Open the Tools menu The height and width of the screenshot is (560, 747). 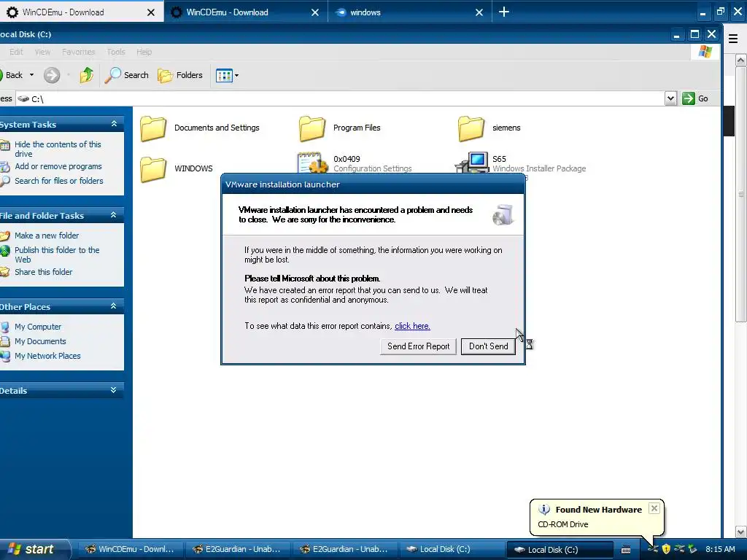click(116, 52)
